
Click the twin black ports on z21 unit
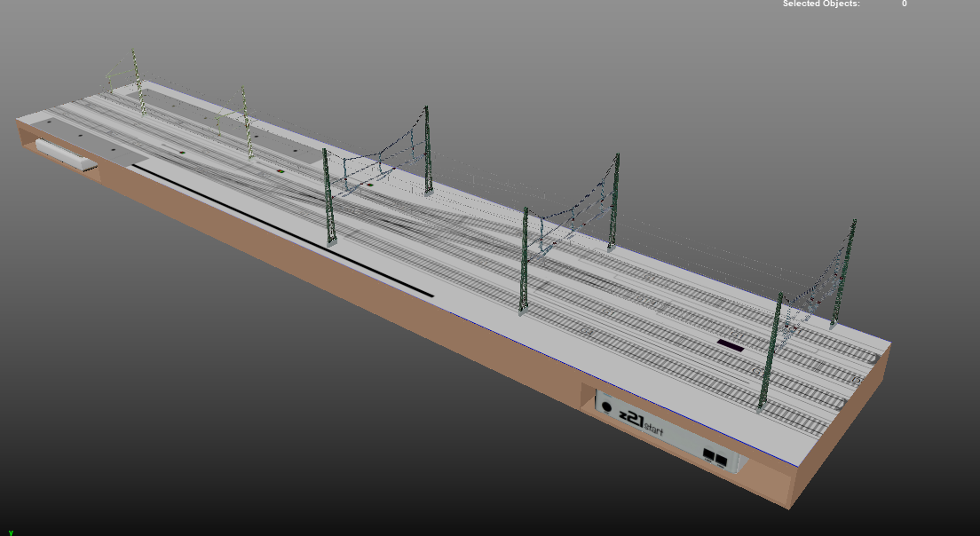715,457
